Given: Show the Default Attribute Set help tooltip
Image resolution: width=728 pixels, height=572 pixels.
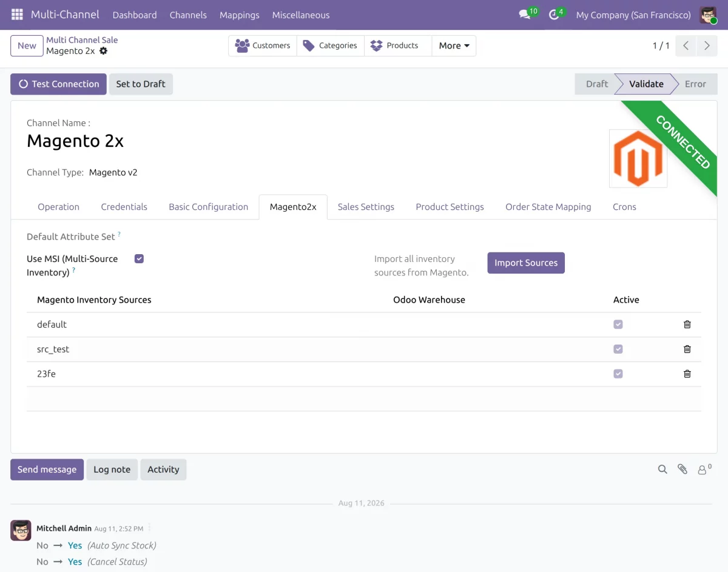Looking at the screenshot, I should pyautogui.click(x=119, y=234).
